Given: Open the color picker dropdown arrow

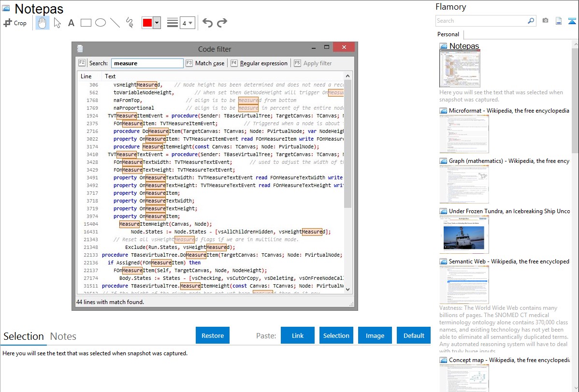Looking at the screenshot, I should (x=157, y=23).
